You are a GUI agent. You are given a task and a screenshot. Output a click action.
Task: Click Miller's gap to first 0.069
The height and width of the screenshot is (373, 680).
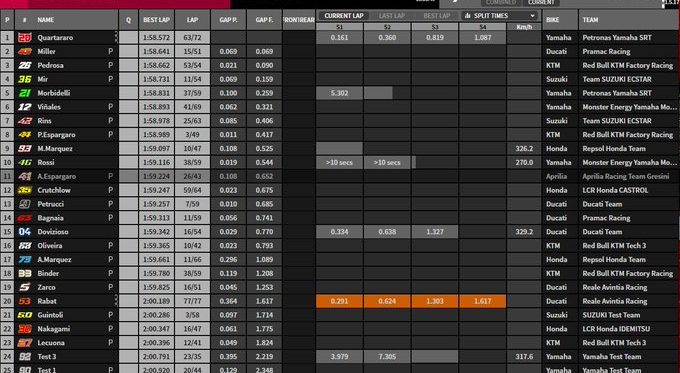point(264,51)
